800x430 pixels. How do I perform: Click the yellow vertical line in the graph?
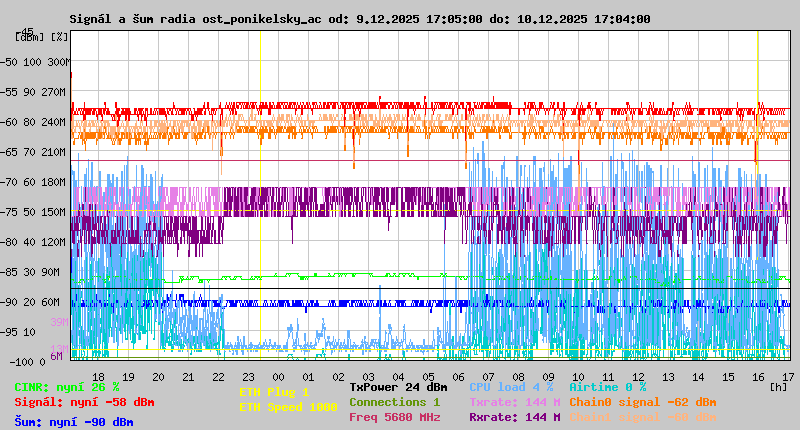pos(260,200)
